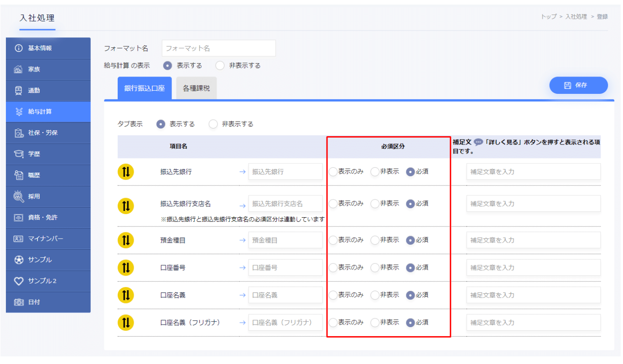Open マイナンバー section in sidebar
The height and width of the screenshot is (364, 623).
(48, 239)
